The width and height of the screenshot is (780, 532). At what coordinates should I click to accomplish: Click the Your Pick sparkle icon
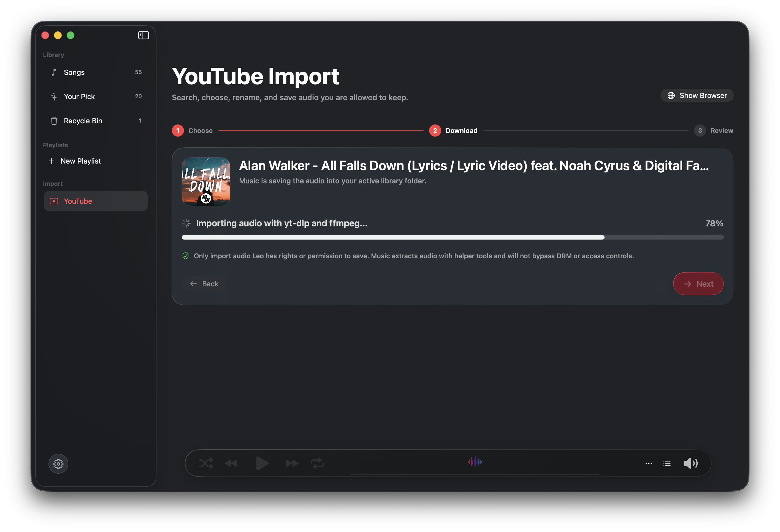coord(54,97)
